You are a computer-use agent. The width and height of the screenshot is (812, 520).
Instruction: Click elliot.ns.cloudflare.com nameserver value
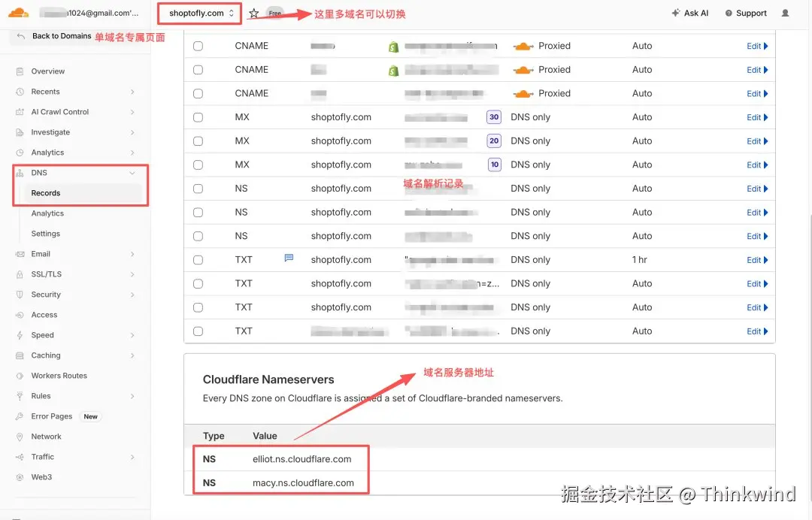pyautogui.click(x=302, y=459)
